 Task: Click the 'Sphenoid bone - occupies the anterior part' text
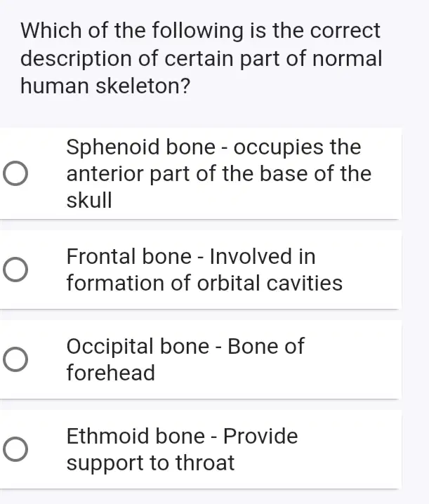(219, 173)
